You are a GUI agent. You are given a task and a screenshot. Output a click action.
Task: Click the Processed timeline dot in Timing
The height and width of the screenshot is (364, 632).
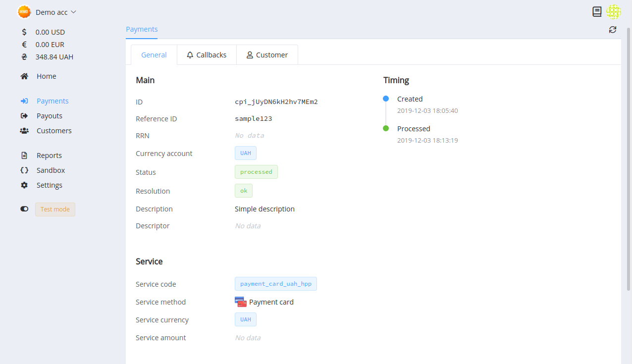386,128
